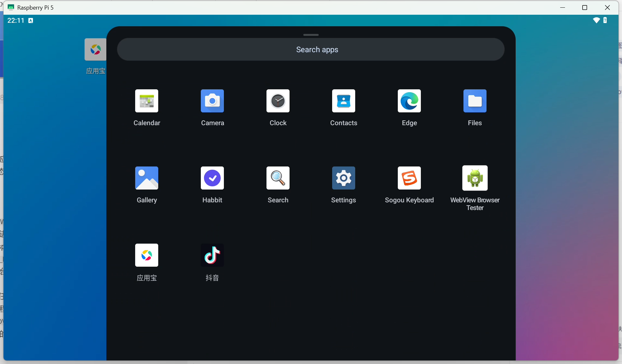
Task: Click the keyboard indicator in status bar
Action: tap(31, 20)
